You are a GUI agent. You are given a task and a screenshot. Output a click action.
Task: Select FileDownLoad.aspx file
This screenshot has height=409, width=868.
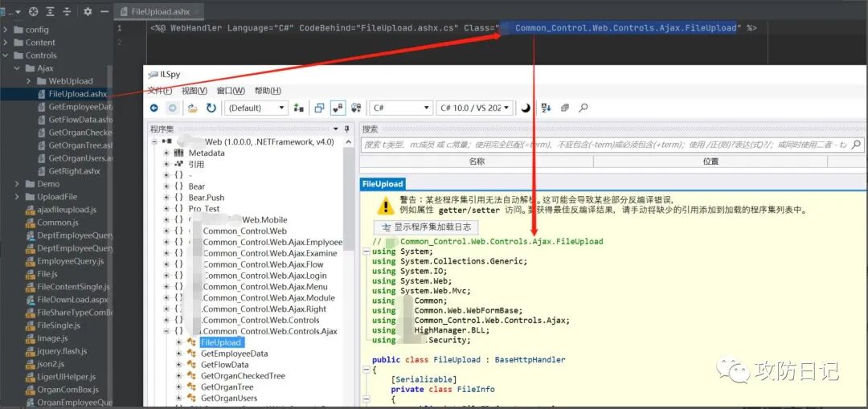[72, 300]
